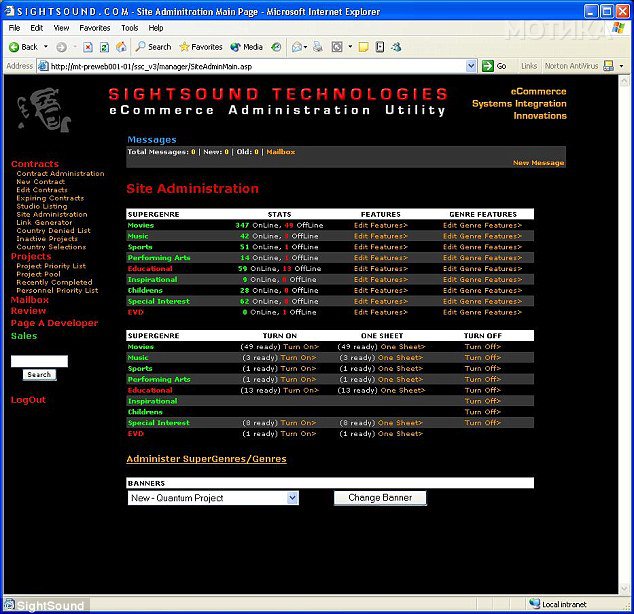Click the Change Banner button
This screenshot has width=634, height=614.
pos(380,498)
